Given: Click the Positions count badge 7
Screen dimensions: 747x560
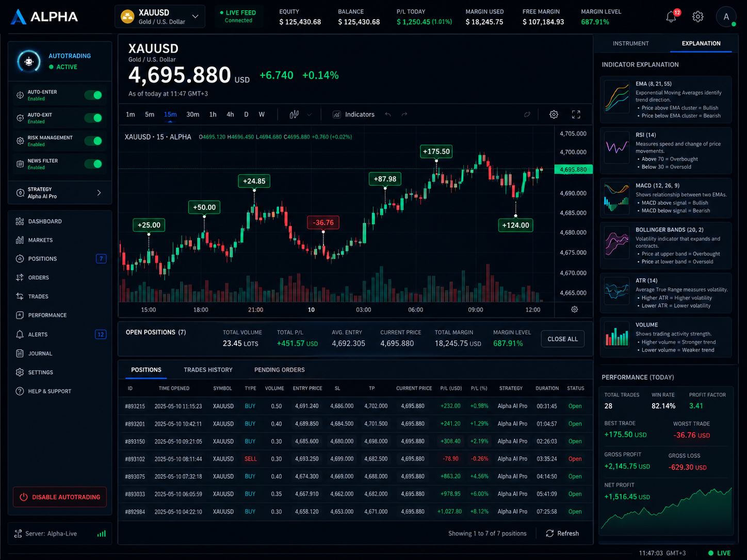Looking at the screenshot, I should pyautogui.click(x=101, y=259).
